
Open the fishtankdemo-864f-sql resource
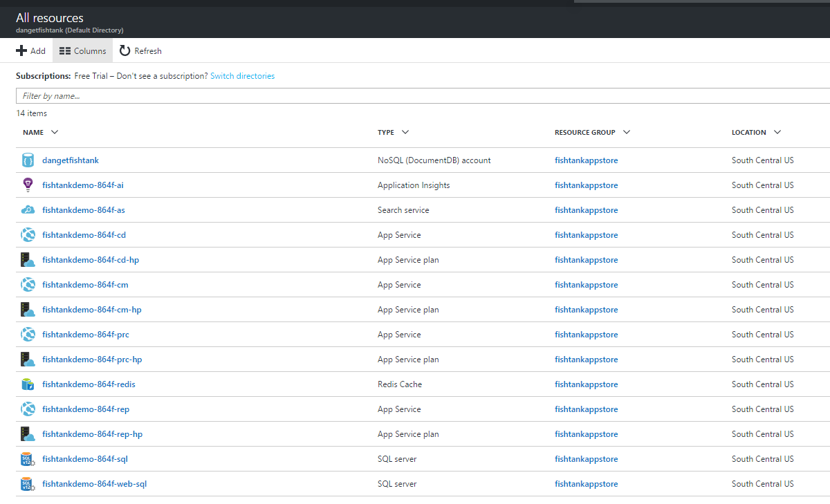pyautogui.click(x=85, y=459)
